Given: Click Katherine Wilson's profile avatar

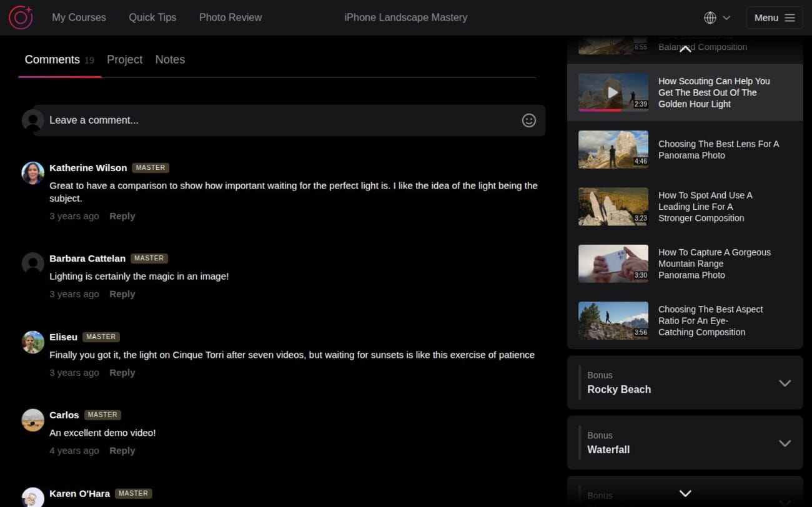Looking at the screenshot, I should click(x=32, y=173).
